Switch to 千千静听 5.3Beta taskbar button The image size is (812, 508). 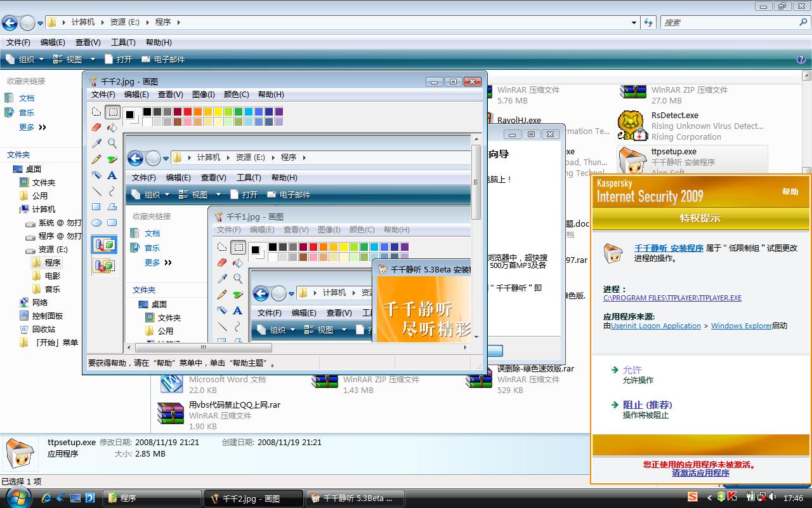pyautogui.click(x=355, y=498)
